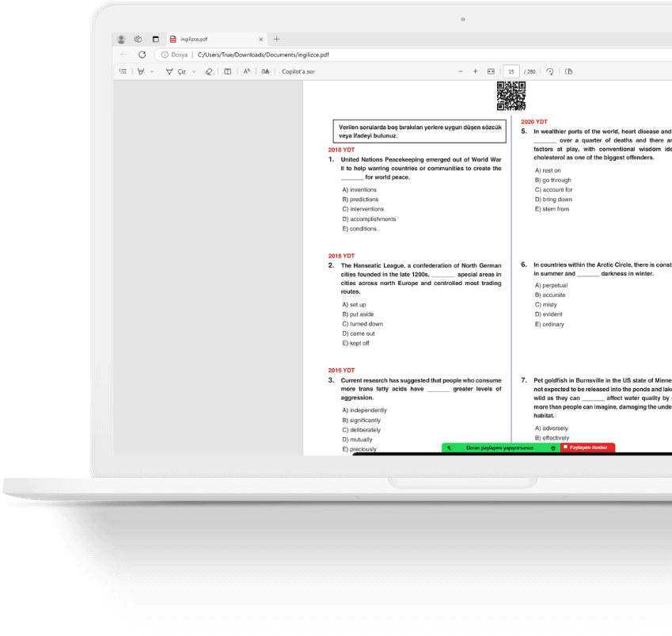Click the '2019 YDT' red heading
672x636 pixels.
click(342, 370)
